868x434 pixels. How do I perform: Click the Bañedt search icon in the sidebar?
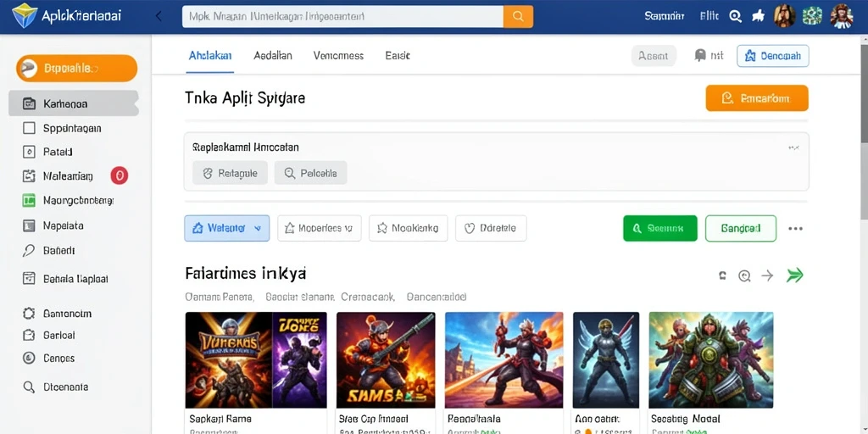[29, 250]
